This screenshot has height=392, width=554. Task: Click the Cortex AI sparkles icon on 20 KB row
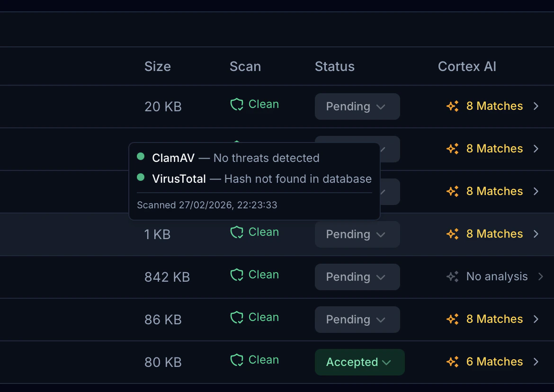[x=453, y=106]
